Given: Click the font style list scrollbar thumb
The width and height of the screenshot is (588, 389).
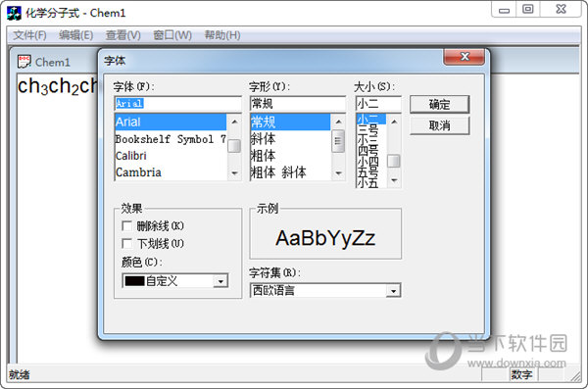Looking at the screenshot, I should 338,141.
